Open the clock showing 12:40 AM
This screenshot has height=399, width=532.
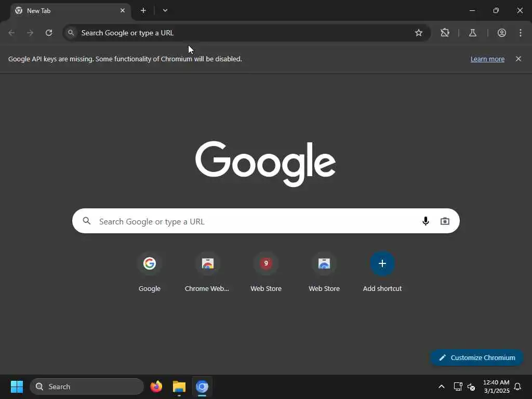click(x=496, y=387)
